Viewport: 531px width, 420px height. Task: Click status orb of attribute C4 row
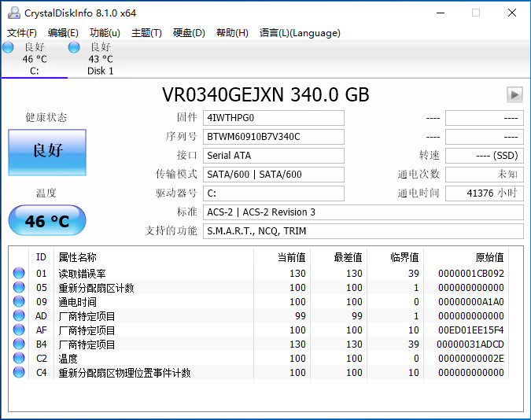19,372
